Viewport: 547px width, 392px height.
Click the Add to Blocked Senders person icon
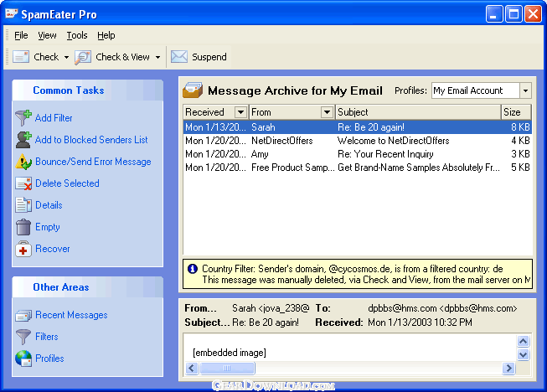pos(23,140)
